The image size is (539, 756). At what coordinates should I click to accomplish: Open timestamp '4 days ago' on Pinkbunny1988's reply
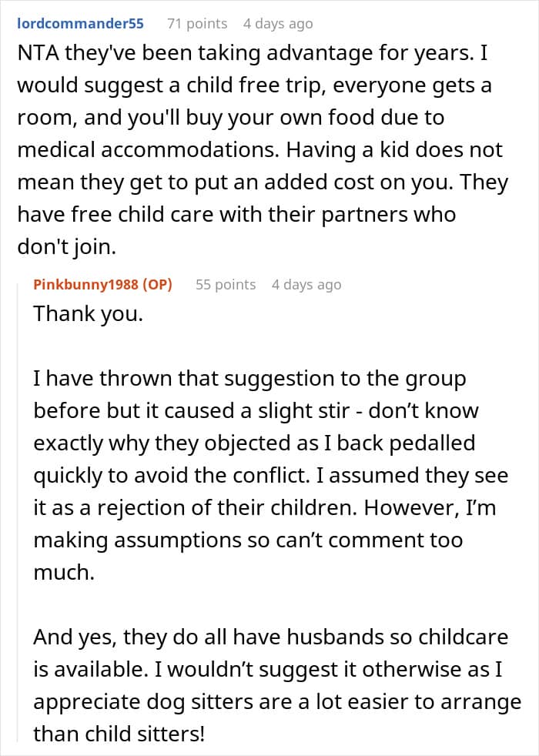coord(306,285)
